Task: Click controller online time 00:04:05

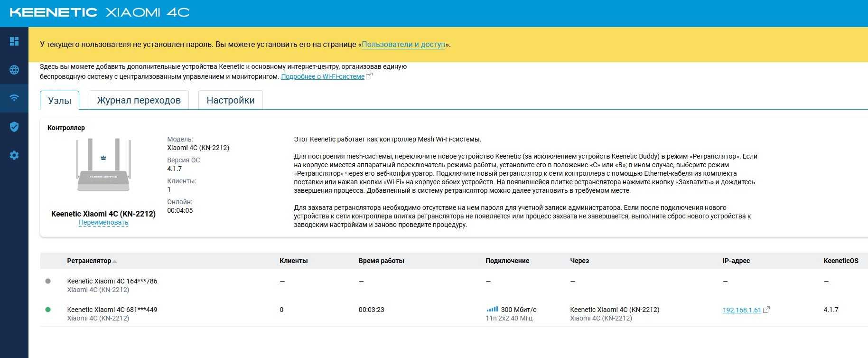Action: pos(180,210)
